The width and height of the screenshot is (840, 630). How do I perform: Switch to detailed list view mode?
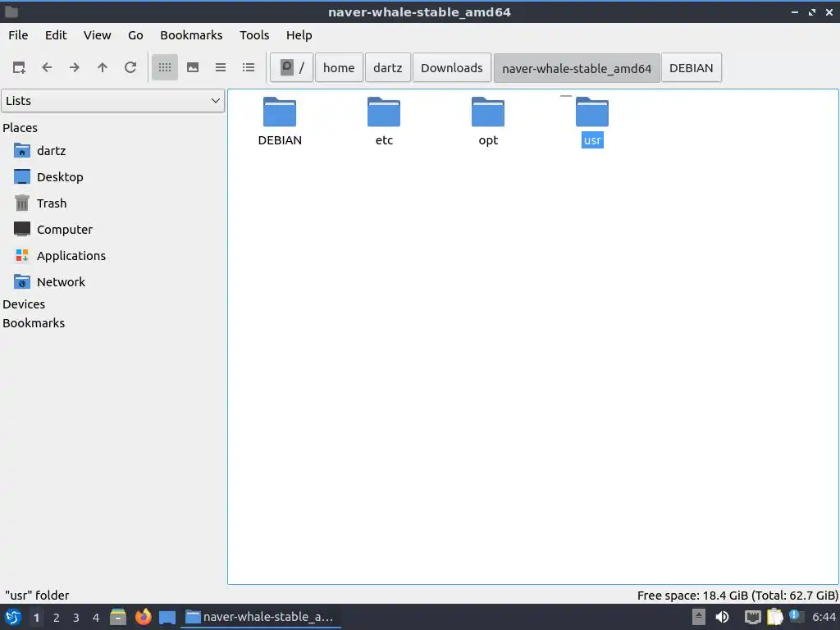pos(248,67)
